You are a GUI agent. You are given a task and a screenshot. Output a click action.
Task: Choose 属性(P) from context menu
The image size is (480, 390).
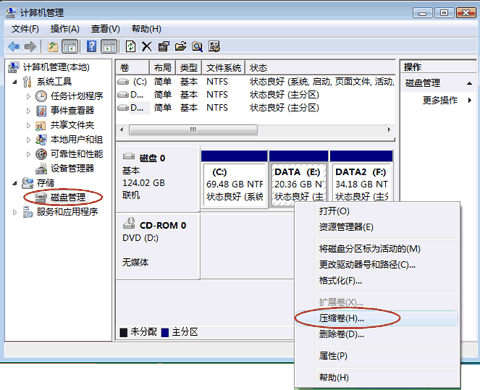[x=377, y=356]
